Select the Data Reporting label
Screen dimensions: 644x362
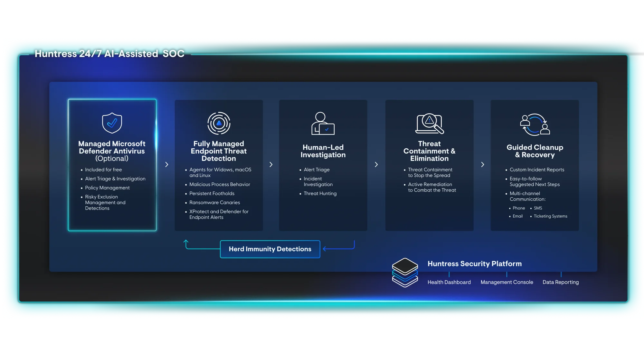pyautogui.click(x=560, y=282)
